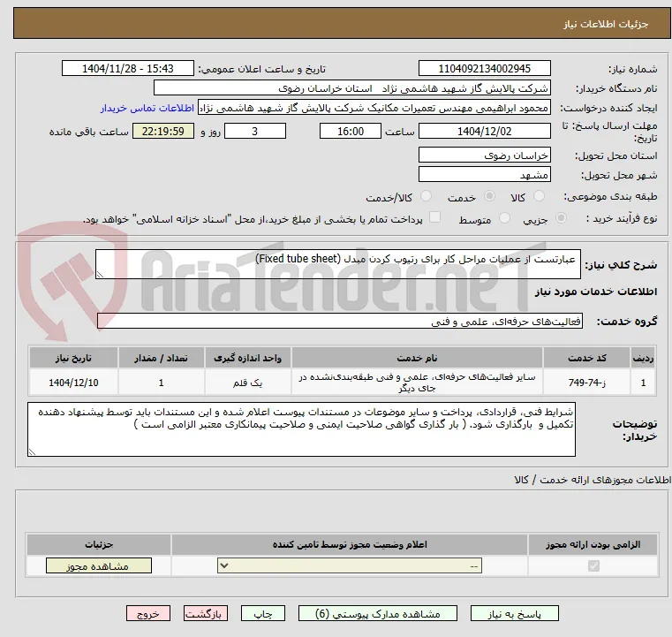Click the اعلام وضعیت مجوز توسط تامین کننده header

[x=350, y=544]
